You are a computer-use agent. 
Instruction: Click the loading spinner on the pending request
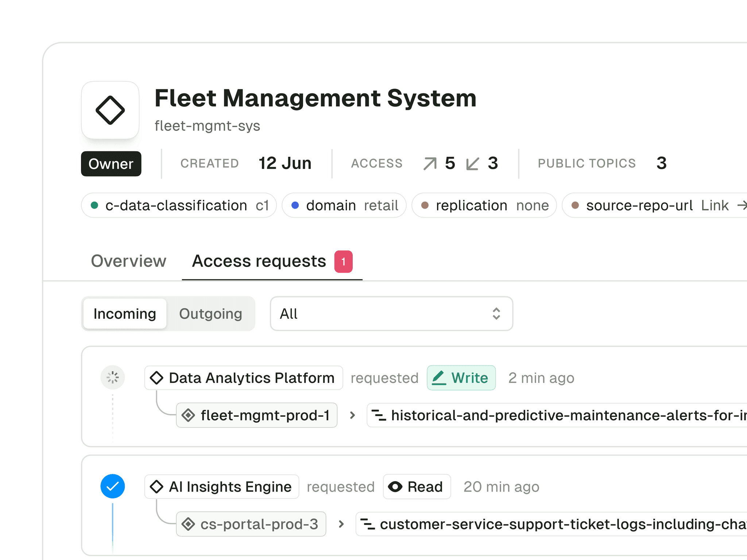coord(113,377)
